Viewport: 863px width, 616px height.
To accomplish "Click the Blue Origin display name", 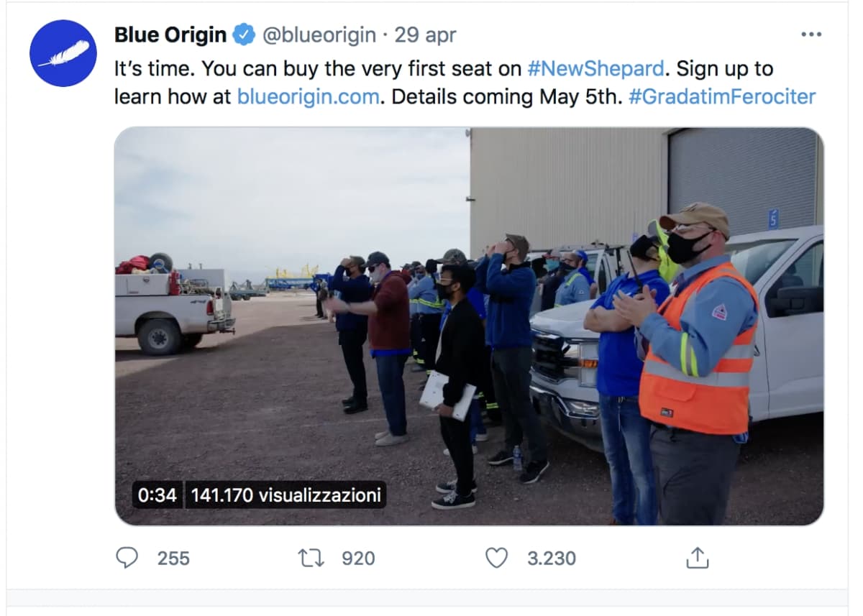I will click(x=170, y=35).
